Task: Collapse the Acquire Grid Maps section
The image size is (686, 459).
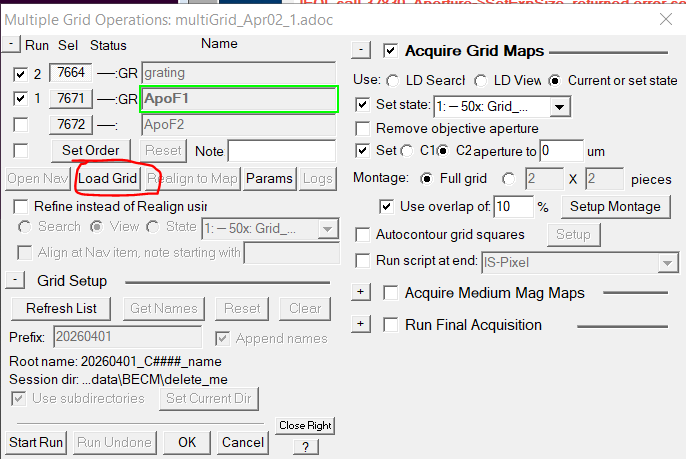Action: (x=361, y=50)
